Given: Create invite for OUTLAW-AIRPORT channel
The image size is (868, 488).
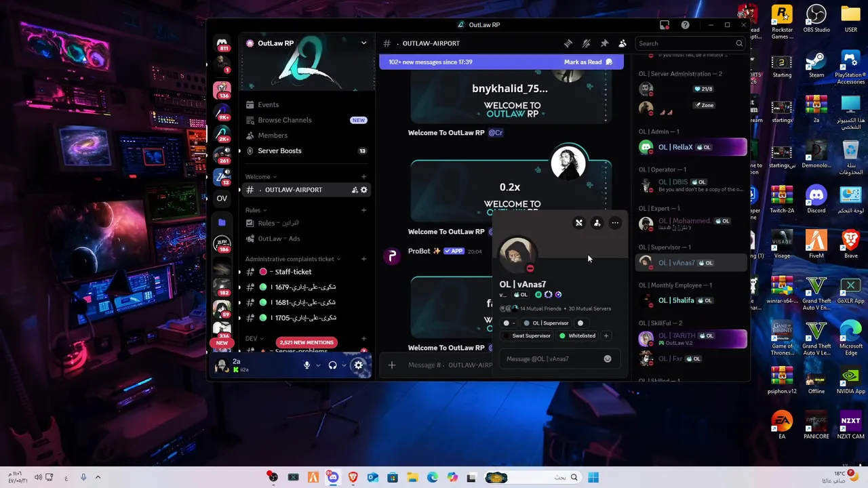Looking at the screenshot, I should [355, 190].
